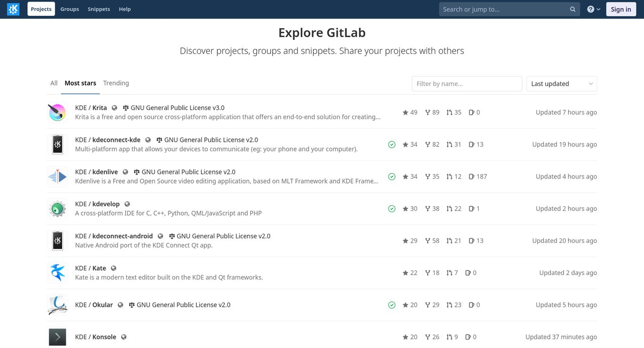Open the Last updated sort dropdown
The height and width of the screenshot is (348, 644).
(561, 83)
